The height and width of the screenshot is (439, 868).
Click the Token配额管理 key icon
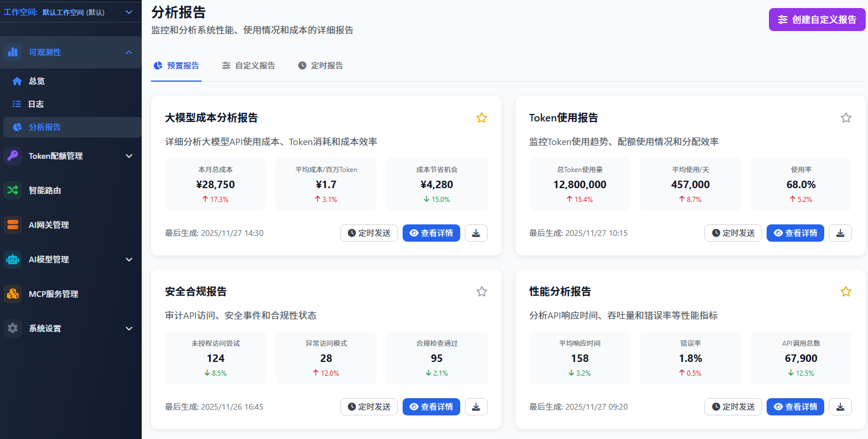point(13,156)
